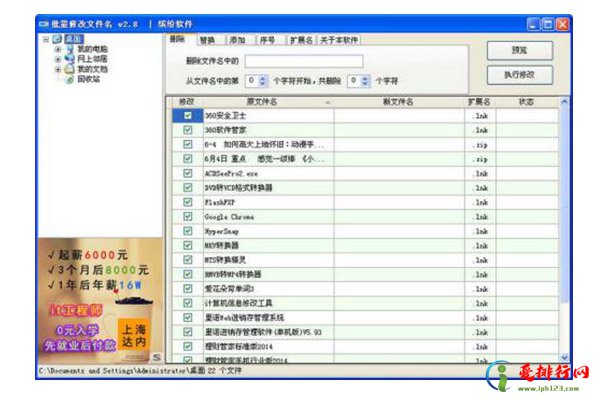Image resolution: width=600 pixels, height=400 pixels.
Task: Click the file list vertical scrollbar thumb
Action: [564, 207]
